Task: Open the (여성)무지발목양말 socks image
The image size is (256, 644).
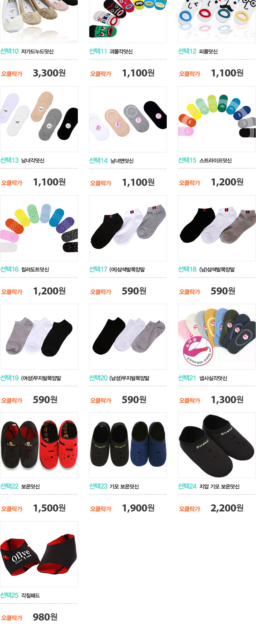Action: coord(39,337)
